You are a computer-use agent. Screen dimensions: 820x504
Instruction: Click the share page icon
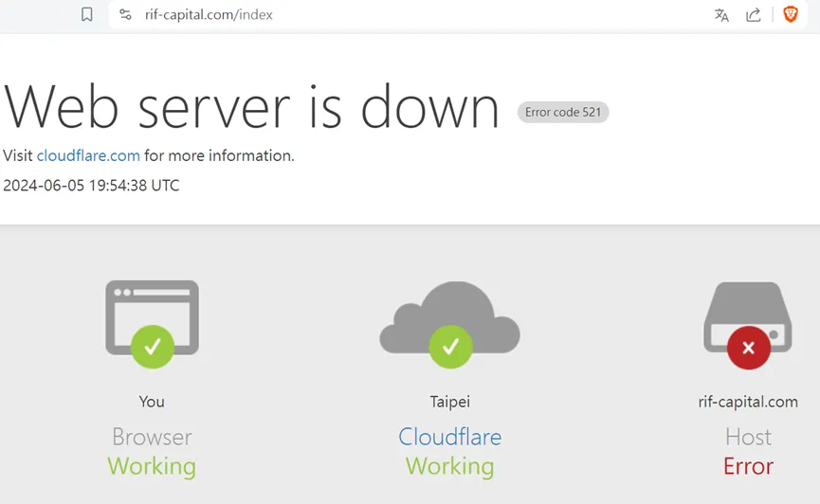(753, 14)
